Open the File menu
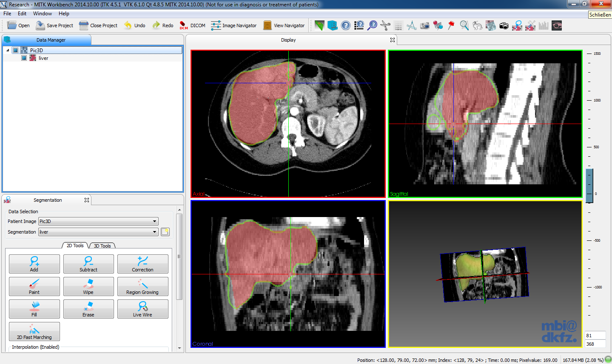Viewport: 612px width, 364px height. (x=7, y=14)
